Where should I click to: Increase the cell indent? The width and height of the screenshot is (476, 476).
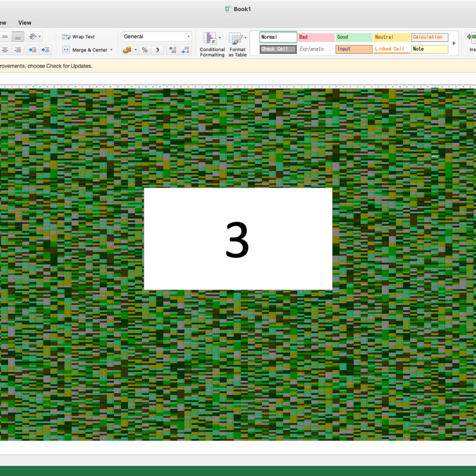45,50
